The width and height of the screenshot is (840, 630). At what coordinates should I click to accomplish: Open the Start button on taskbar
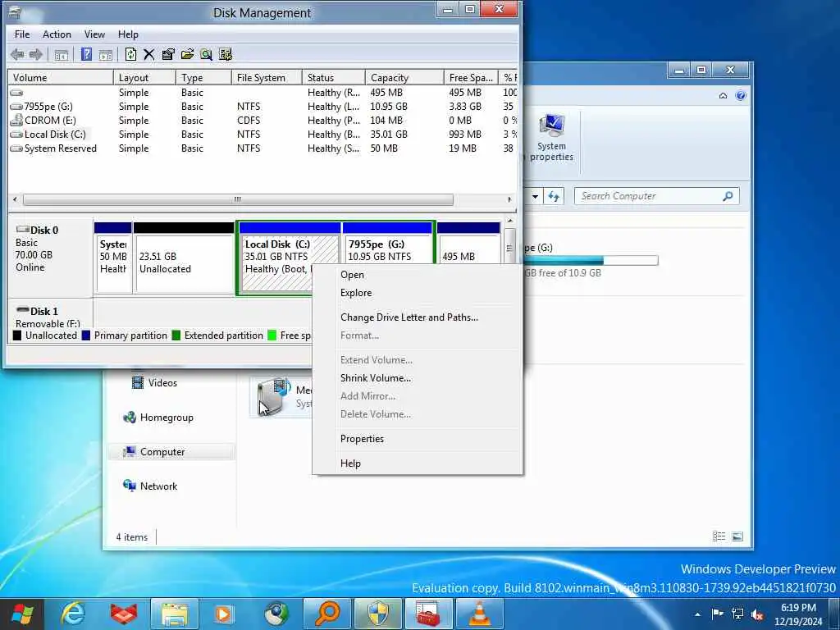[22, 614]
